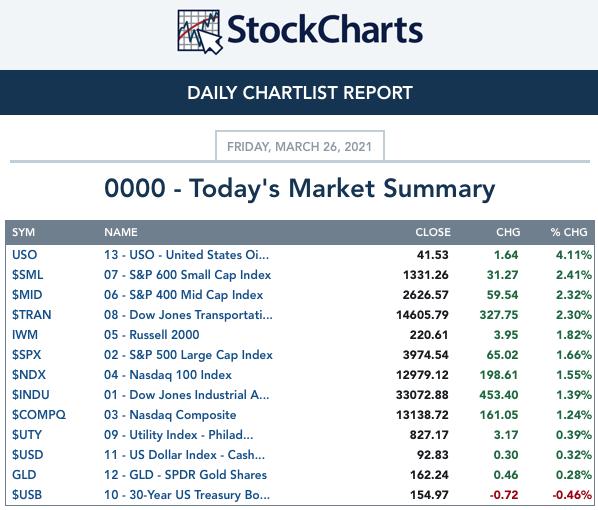The height and width of the screenshot is (510, 598).
Task: Open the Today's Market Summary heading
Action: [299, 188]
